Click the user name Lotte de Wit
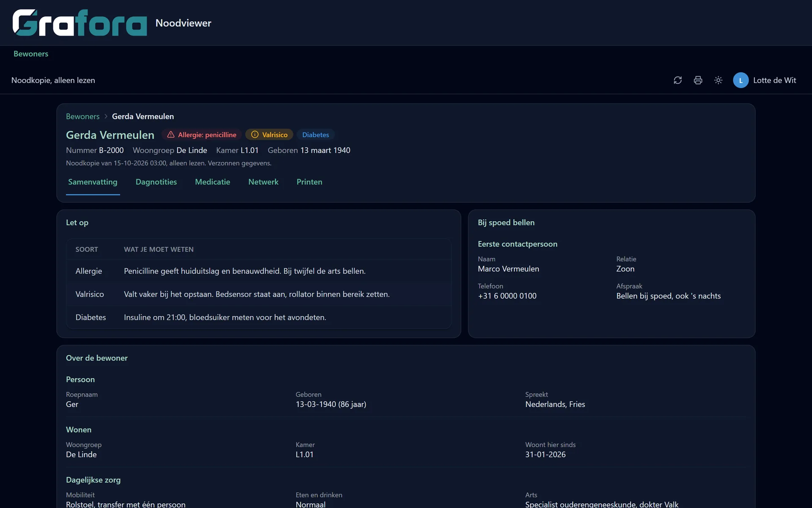The width and height of the screenshot is (812, 508). tap(774, 80)
